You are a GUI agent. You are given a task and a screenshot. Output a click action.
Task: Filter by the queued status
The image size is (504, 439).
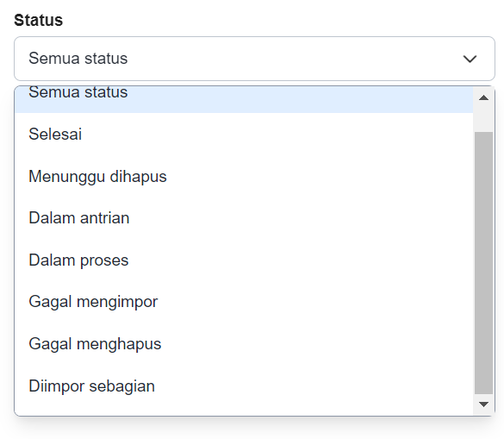point(244,218)
